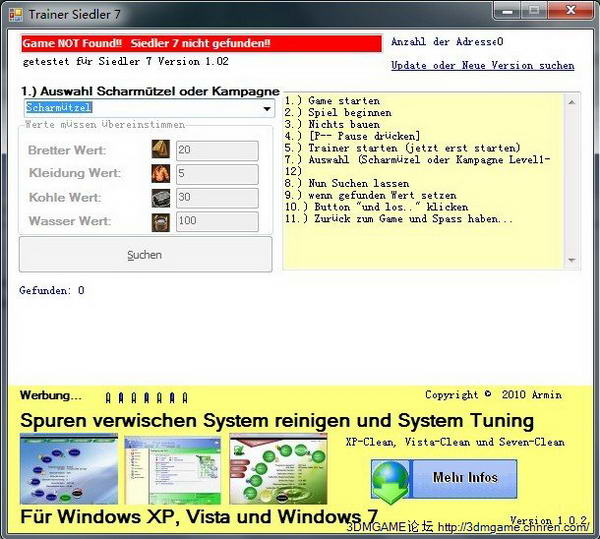Open Update oder Neue Version suchen link
The image size is (600, 539).
(x=482, y=66)
